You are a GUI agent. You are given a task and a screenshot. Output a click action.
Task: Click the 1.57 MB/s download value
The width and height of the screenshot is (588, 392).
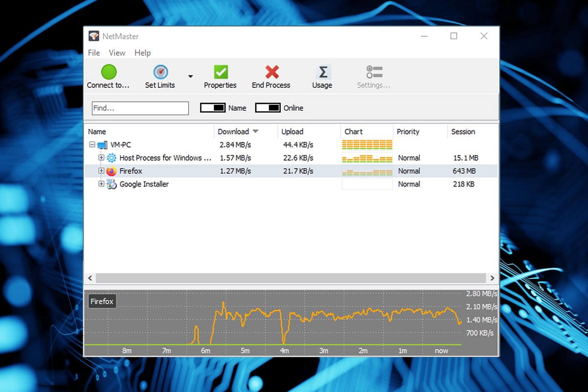point(235,158)
